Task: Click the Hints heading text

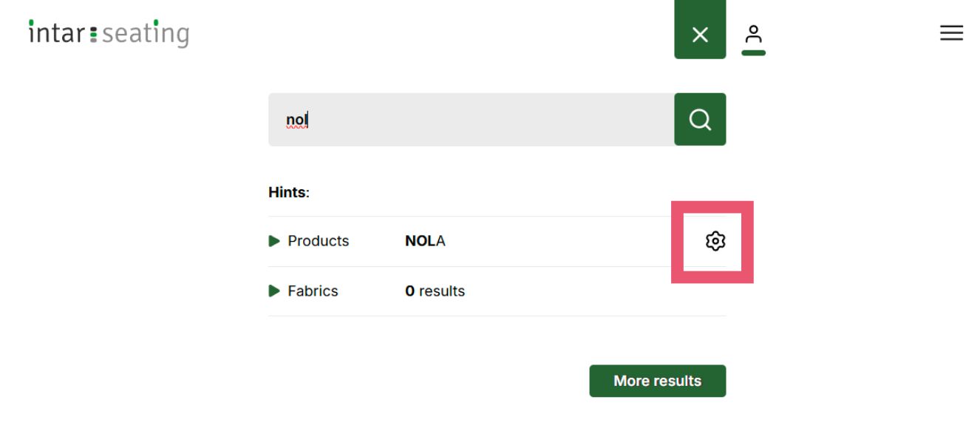Action: [288, 192]
